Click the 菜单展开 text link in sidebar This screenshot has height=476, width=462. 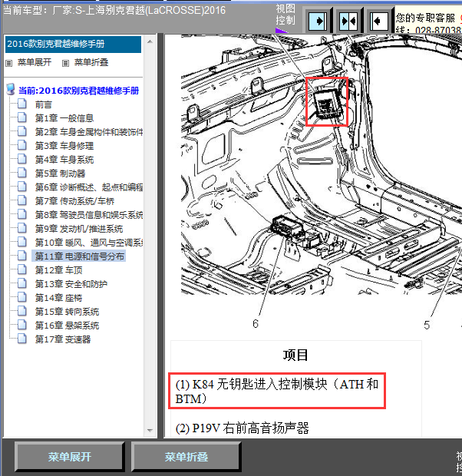click(35, 62)
